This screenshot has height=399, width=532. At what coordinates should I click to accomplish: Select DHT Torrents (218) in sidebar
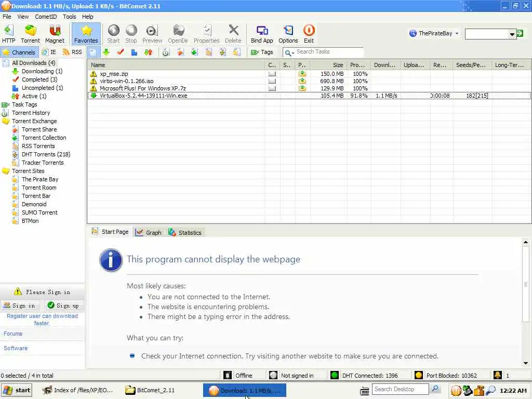click(46, 154)
